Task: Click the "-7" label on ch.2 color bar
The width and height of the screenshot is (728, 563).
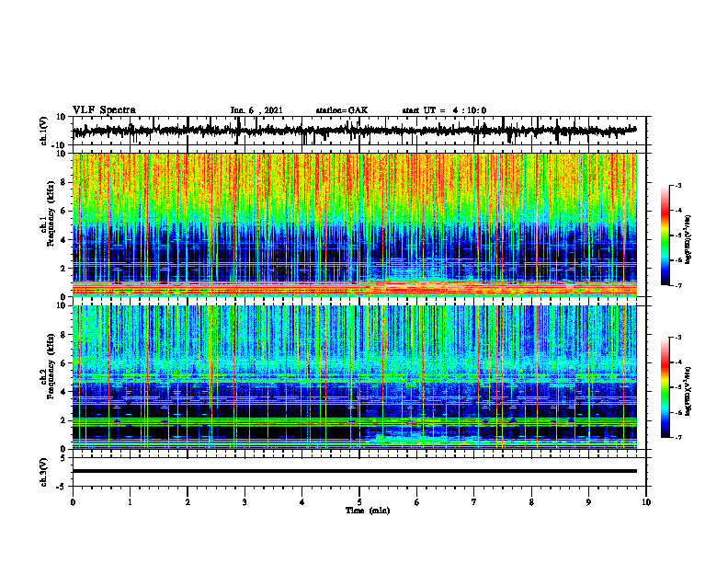Action: tap(678, 437)
